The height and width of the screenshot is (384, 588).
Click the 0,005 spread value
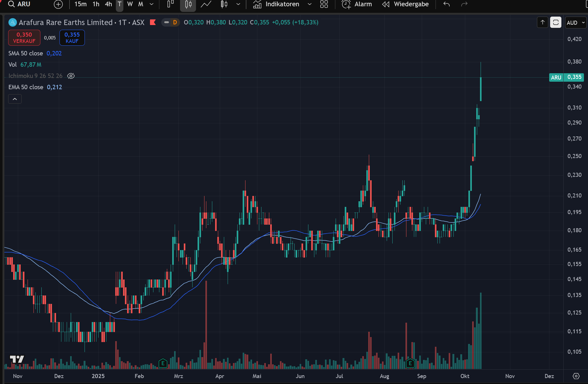(50, 38)
